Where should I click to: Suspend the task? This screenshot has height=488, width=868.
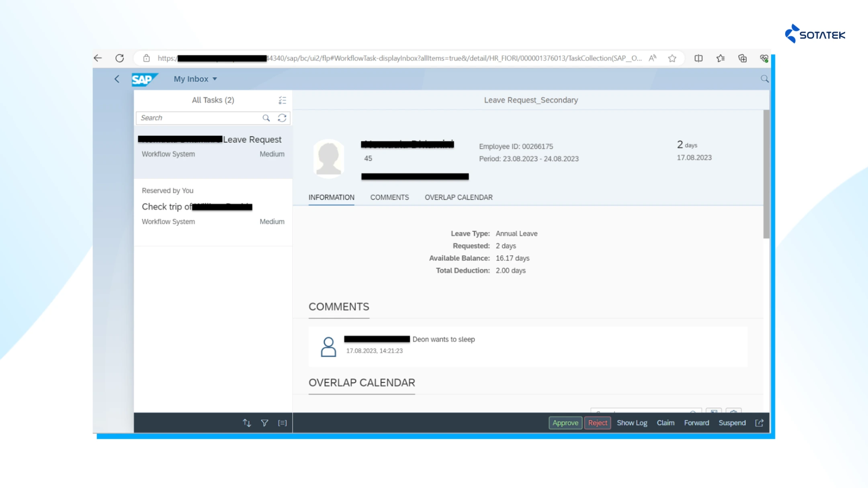(732, 423)
